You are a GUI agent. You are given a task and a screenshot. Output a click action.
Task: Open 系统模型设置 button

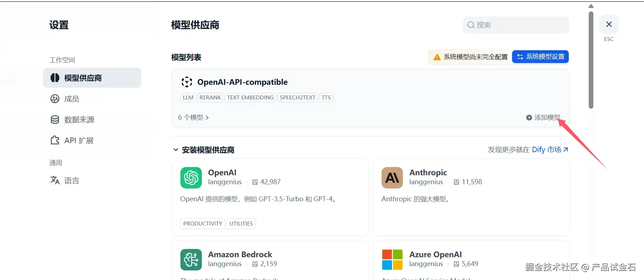click(x=540, y=57)
